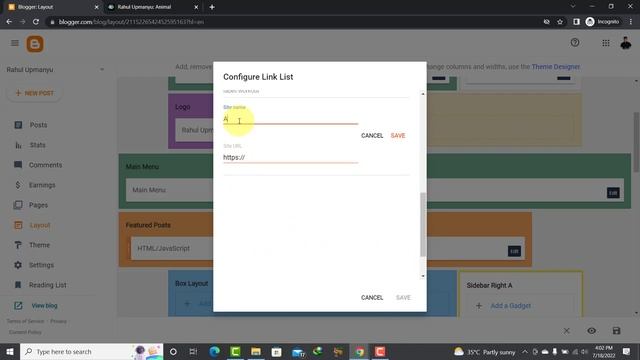Show hidden system tray icons

(x=525, y=351)
